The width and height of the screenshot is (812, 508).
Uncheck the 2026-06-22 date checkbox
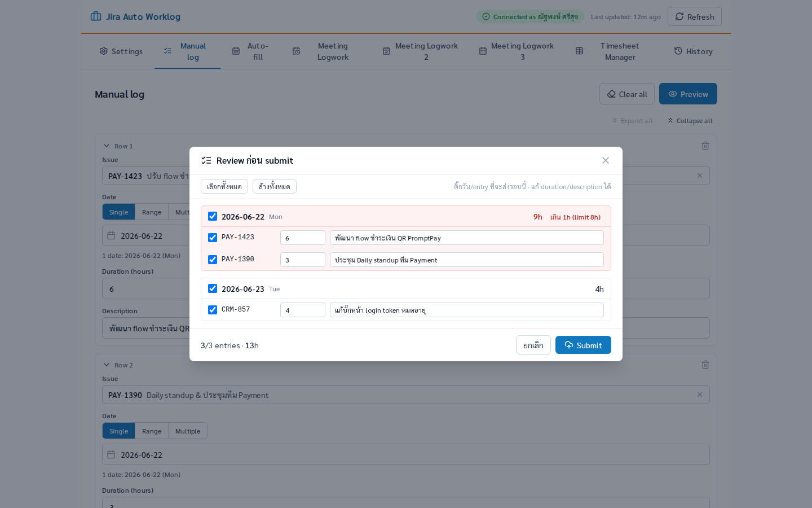click(x=213, y=216)
